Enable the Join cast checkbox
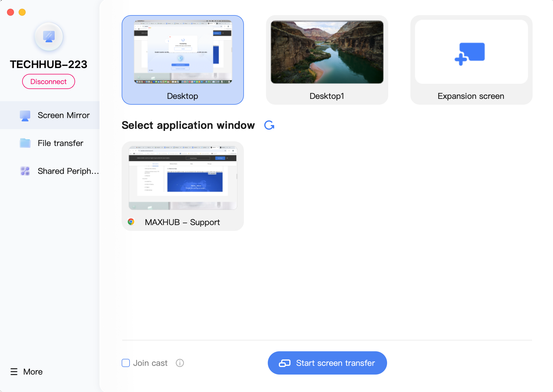This screenshot has height=392, width=553. click(x=126, y=363)
